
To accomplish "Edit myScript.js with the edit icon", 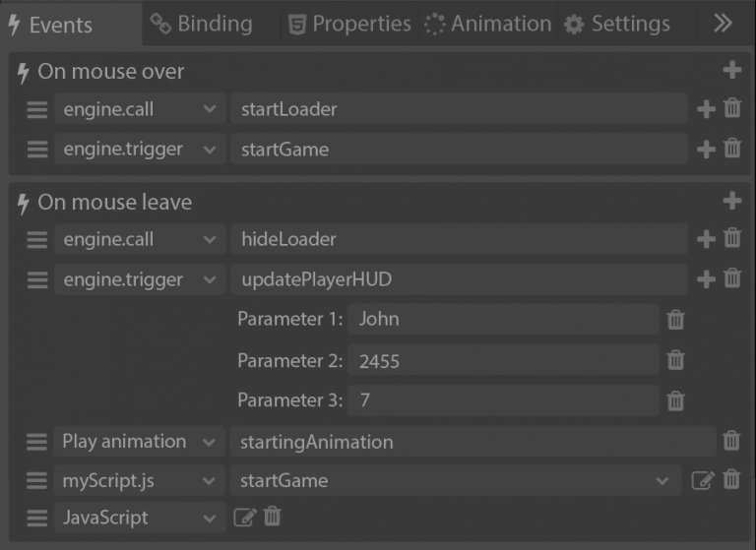I will click(703, 480).
